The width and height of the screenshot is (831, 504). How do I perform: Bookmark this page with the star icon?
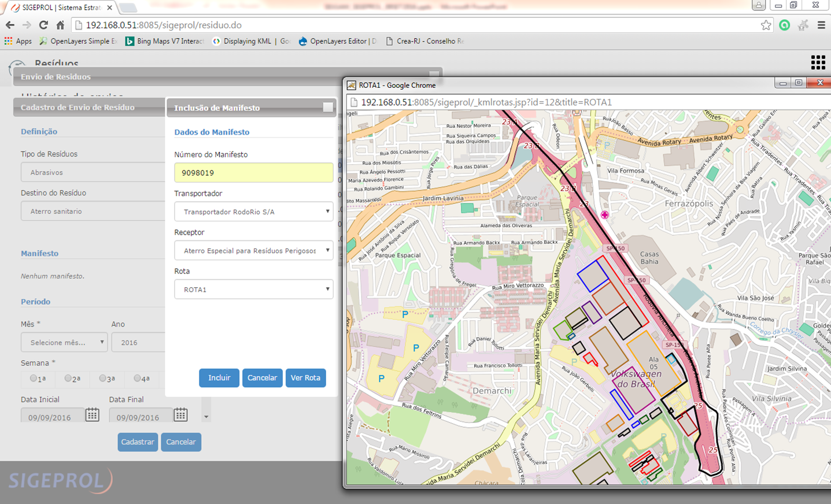click(x=766, y=25)
